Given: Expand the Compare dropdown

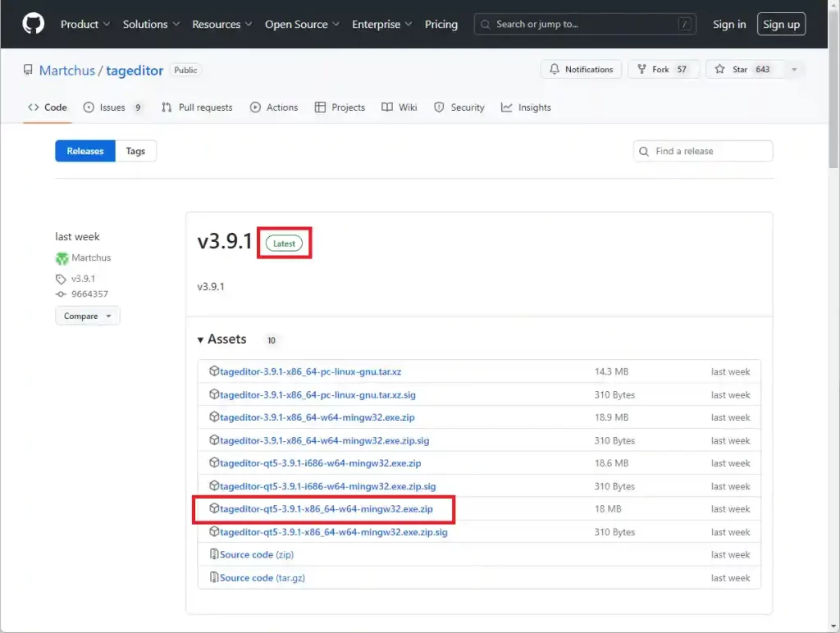Looking at the screenshot, I should coord(88,316).
